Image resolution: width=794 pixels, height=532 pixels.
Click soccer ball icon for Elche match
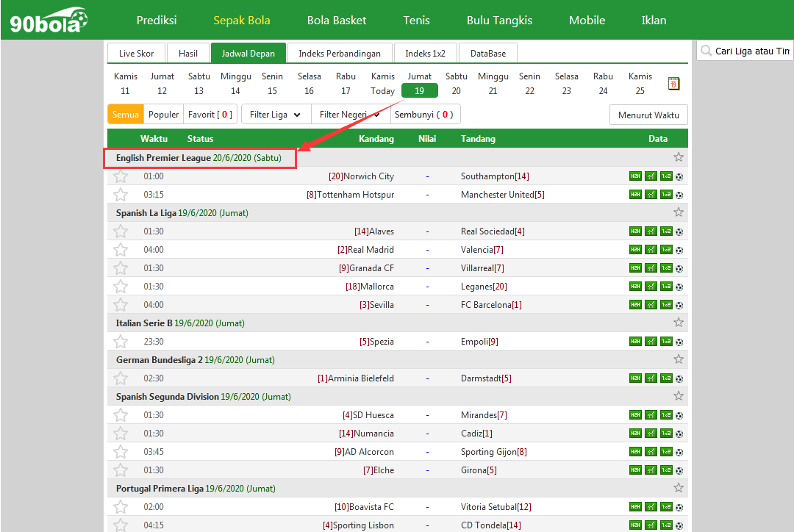click(x=679, y=471)
